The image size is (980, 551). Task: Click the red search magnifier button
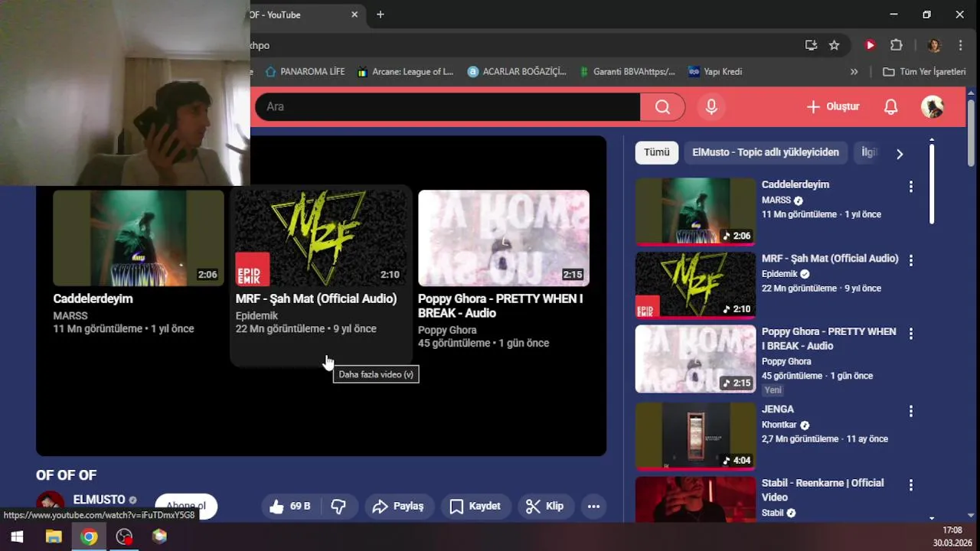(662, 107)
